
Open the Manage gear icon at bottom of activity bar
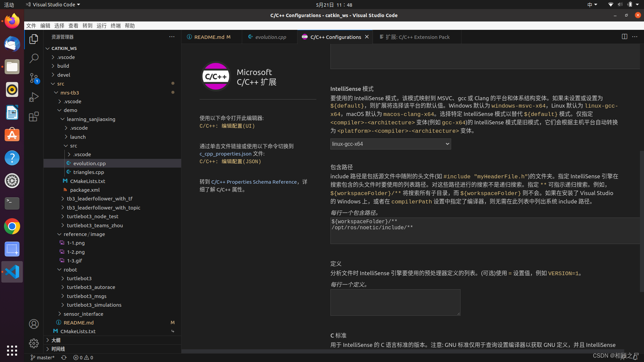[x=34, y=343]
